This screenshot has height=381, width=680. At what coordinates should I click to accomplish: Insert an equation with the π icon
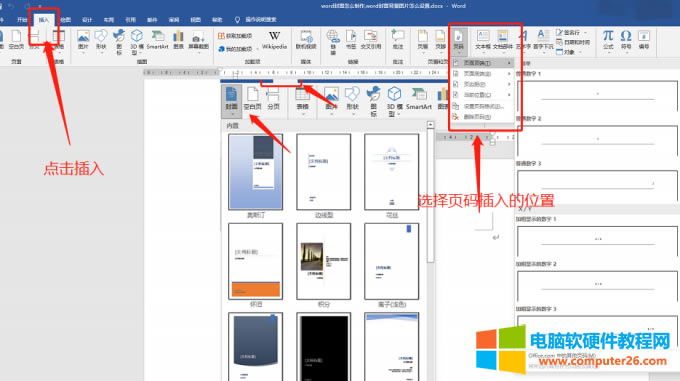pos(608,39)
